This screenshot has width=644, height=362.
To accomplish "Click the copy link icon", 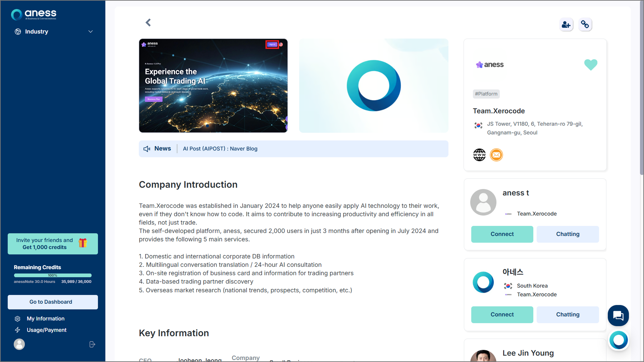I will tap(585, 24).
